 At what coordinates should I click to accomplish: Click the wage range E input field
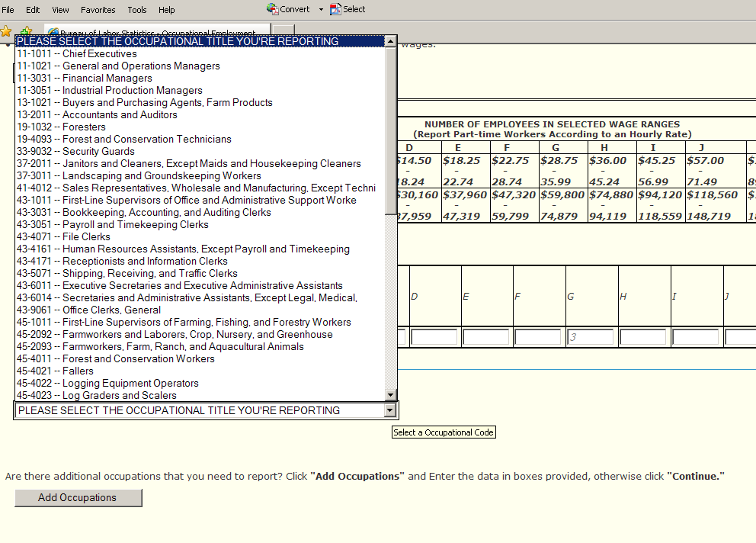(486, 337)
